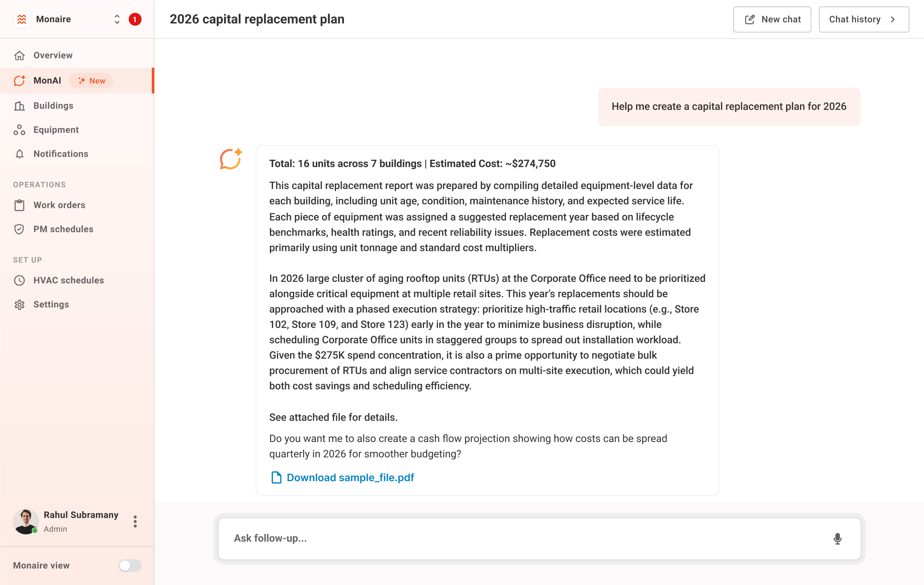Viewport: 924px width, 585px height.
Task: Start a New chat
Action: click(772, 19)
